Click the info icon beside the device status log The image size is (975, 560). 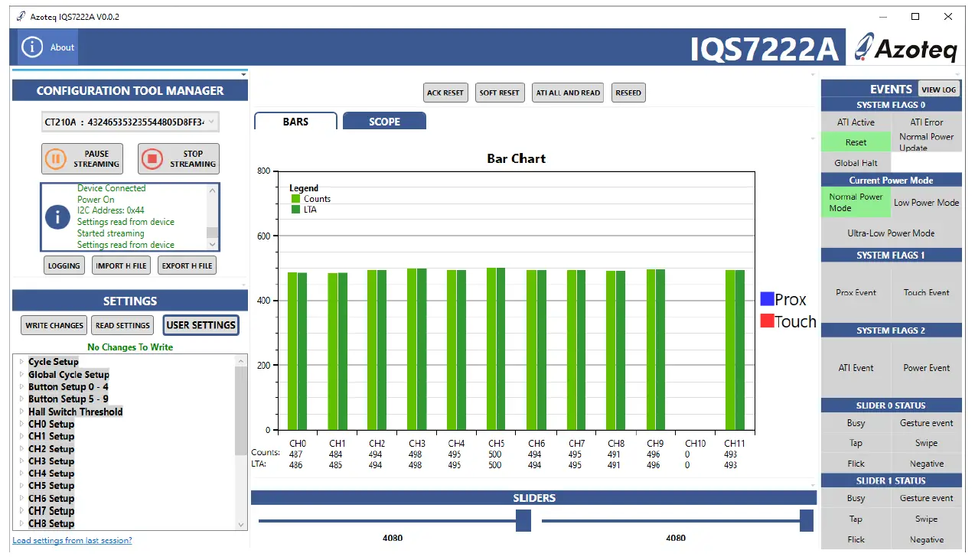[57, 217]
